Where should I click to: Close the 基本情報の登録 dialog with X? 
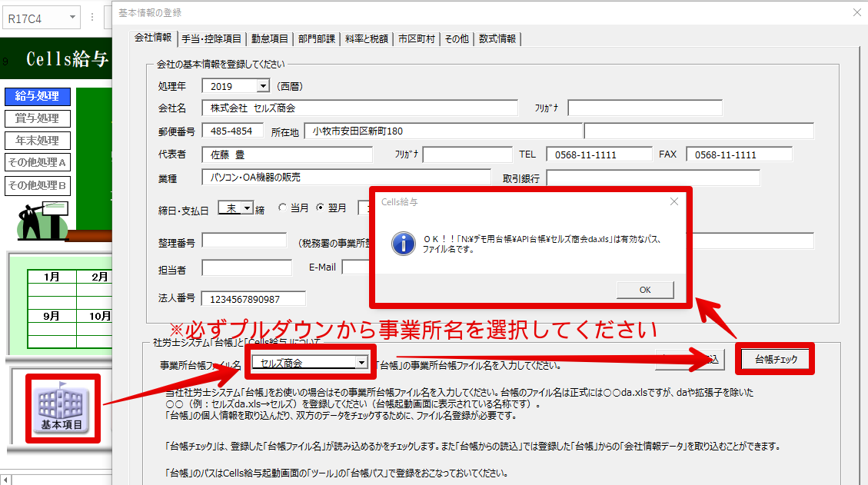[857, 12]
